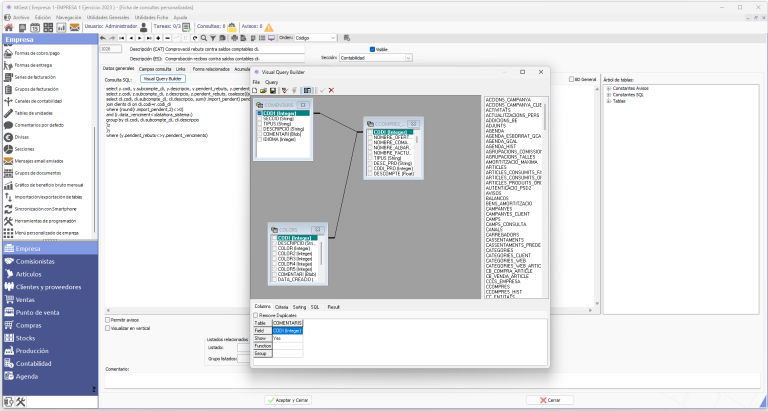Expand Tablas tree node
Screen dimensions: 768x411
coord(609,101)
